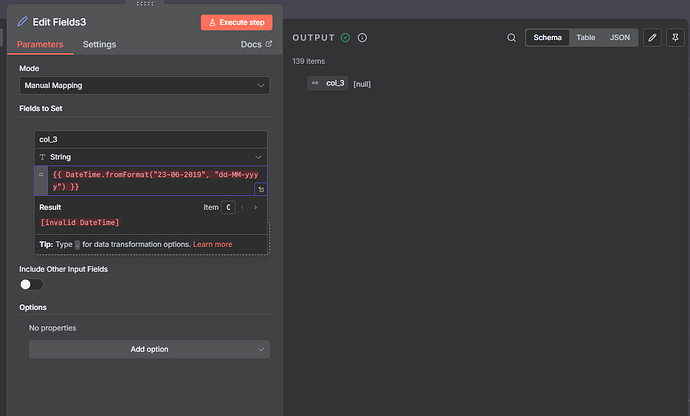Open the Learn more link
The width and height of the screenshot is (690, 416).
pyautogui.click(x=212, y=244)
